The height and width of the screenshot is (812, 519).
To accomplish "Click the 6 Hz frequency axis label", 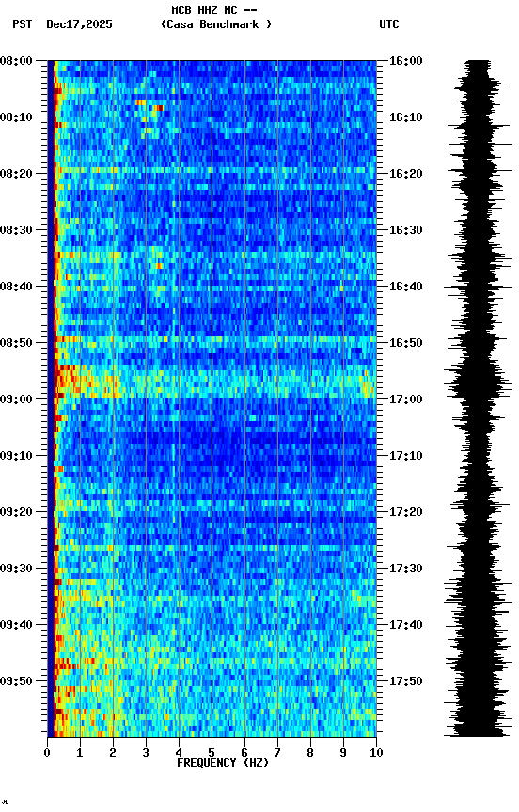I will [x=244, y=753].
